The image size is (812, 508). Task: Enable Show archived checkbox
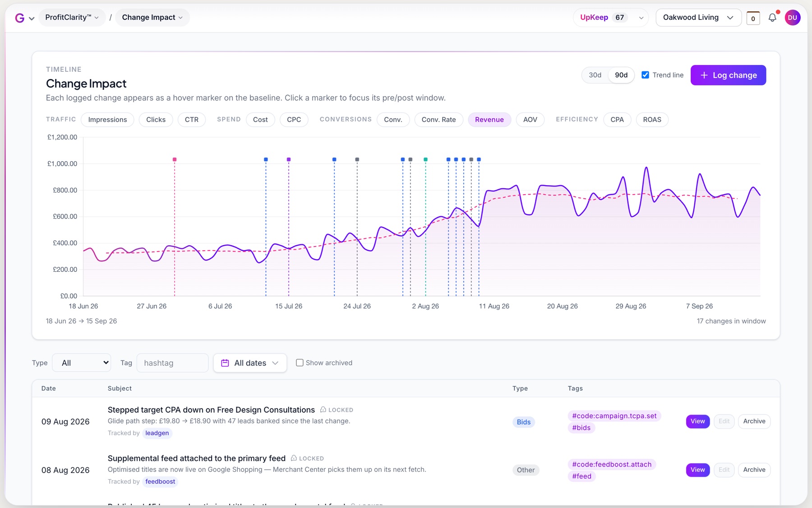pyautogui.click(x=300, y=363)
